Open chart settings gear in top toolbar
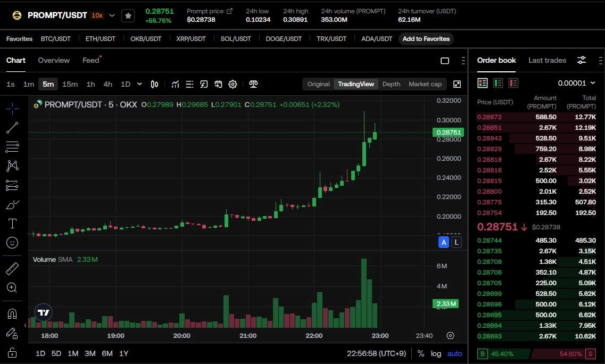Viewport: 605px width, 364px height. pyautogui.click(x=233, y=84)
